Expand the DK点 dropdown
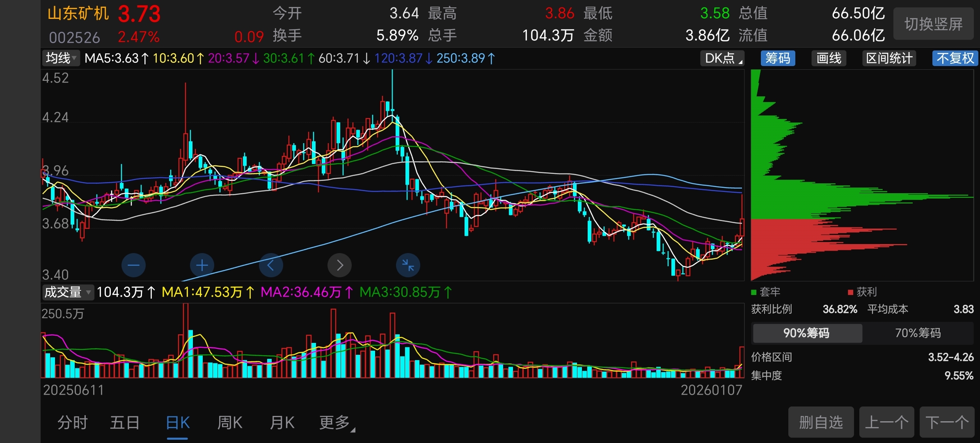Screen dimensions: 980x443 coord(722,58)
